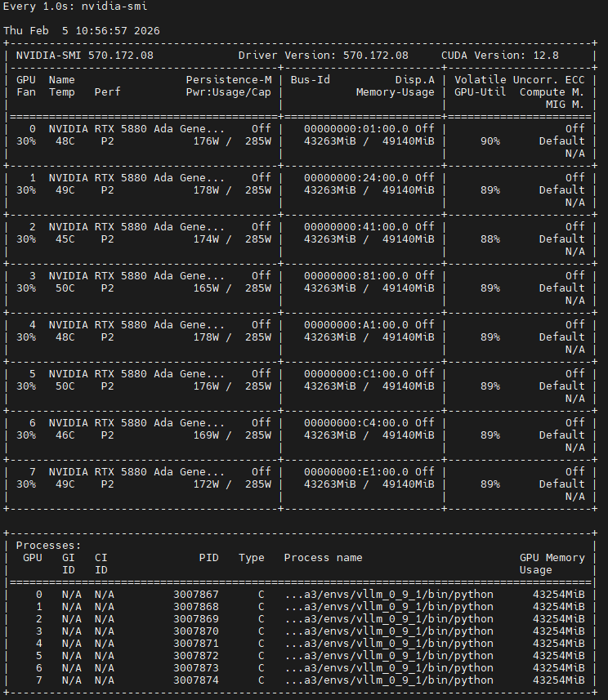
Task: Click the 45C temperature value
Action: click(65, 239)
